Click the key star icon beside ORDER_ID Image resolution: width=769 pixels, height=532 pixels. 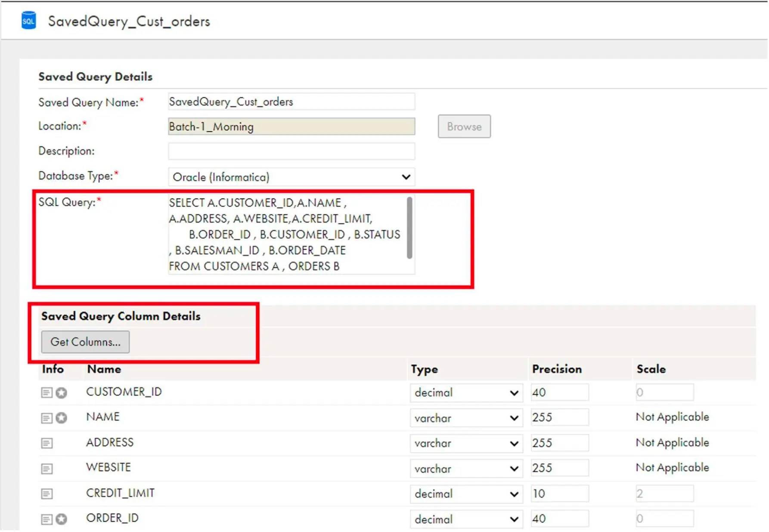click(x=61, y=519)
